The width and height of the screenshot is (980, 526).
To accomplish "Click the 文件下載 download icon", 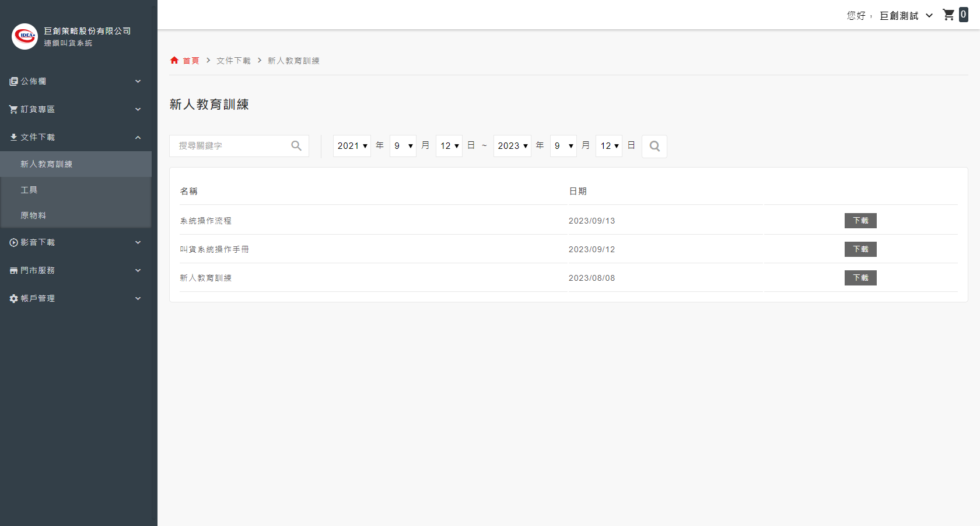I will click(13, 137).
